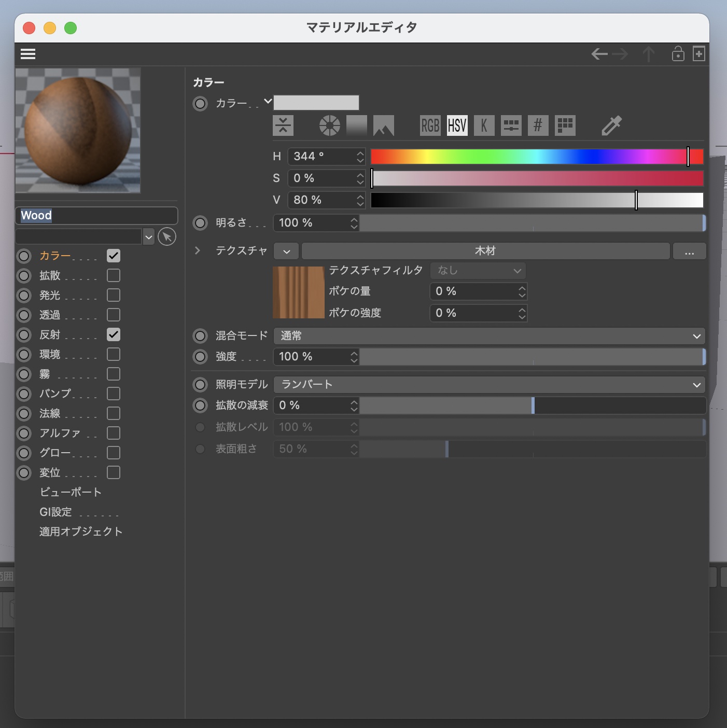The width and height of the screenshot is (727, 728).
Task: Open the color swatches grid
Action: point(565,125)
